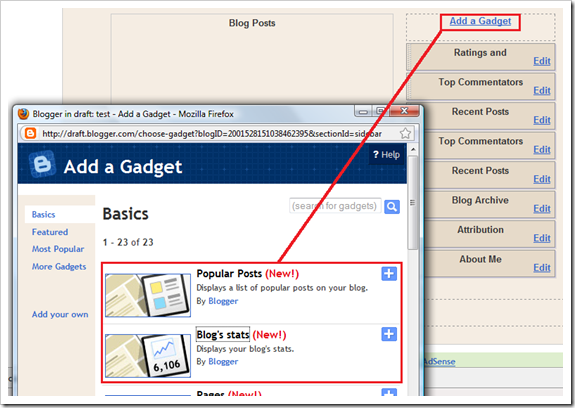Edit the Ratings and gadget
The width and height of the screenshot is (575, 408).
click(x=542, y=61)
